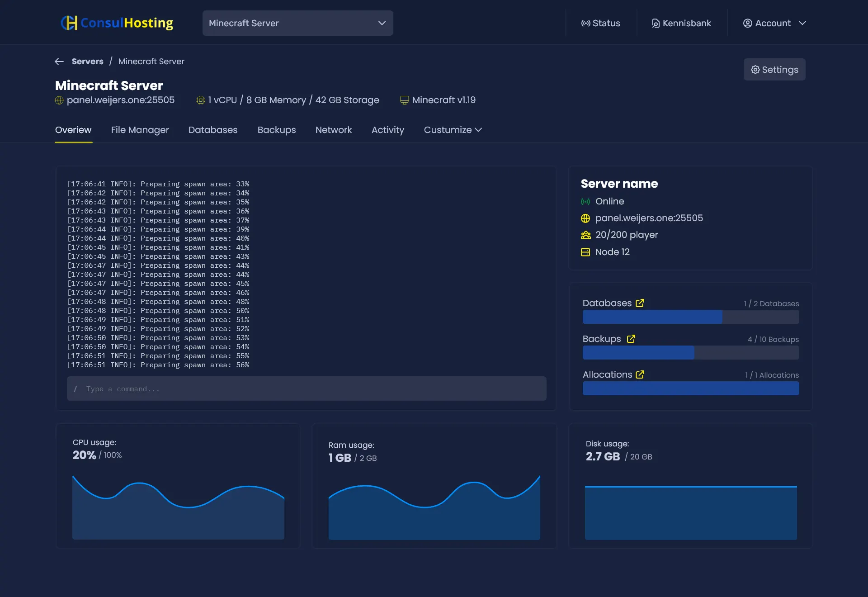Screen dimensions: 868x597
Task: Open the Backups tab
Action: click(x=276, y=130)
